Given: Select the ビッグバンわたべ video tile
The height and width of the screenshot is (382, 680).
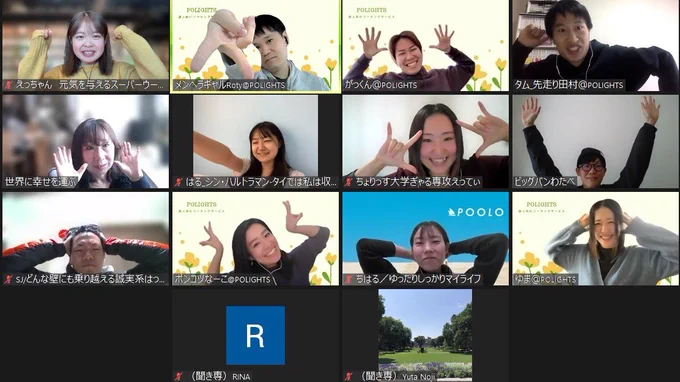Looking at the screenshot, I should [x=595, y=142].
